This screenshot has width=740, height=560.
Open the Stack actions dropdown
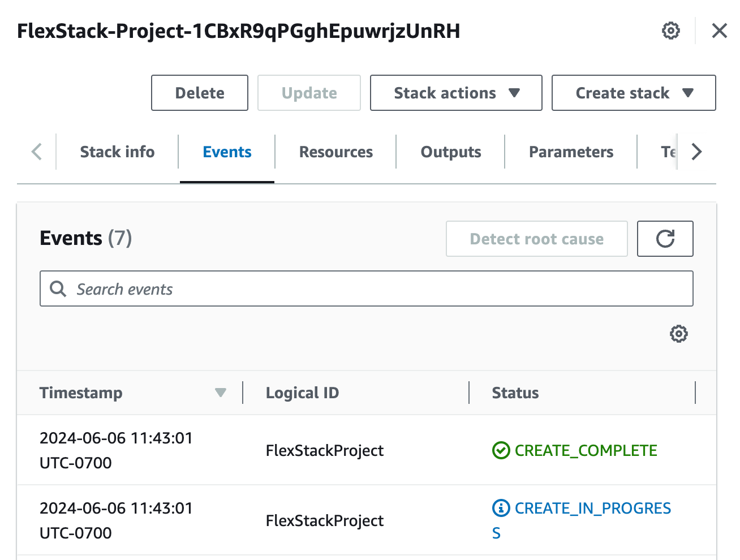[455, 93]
